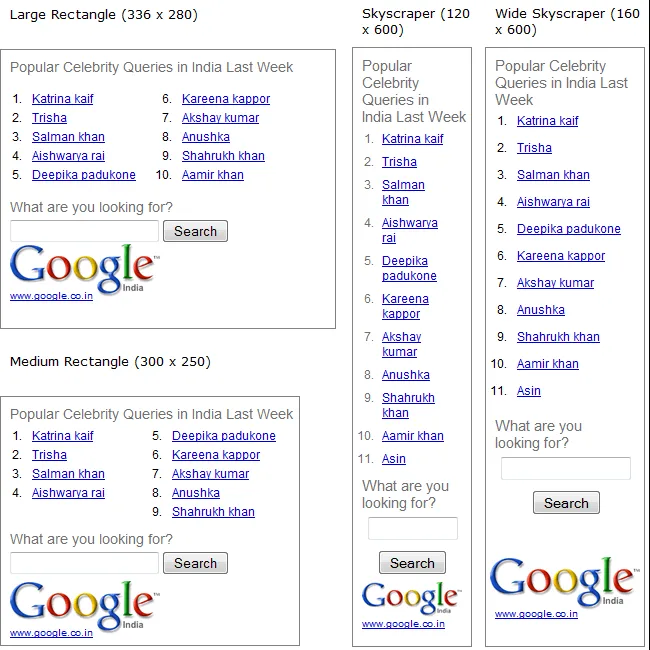Open Deepika padukone link in Wide Skyscraper
Image resolution: width=650 pixels, height=650 pixels.
(568, 229)
